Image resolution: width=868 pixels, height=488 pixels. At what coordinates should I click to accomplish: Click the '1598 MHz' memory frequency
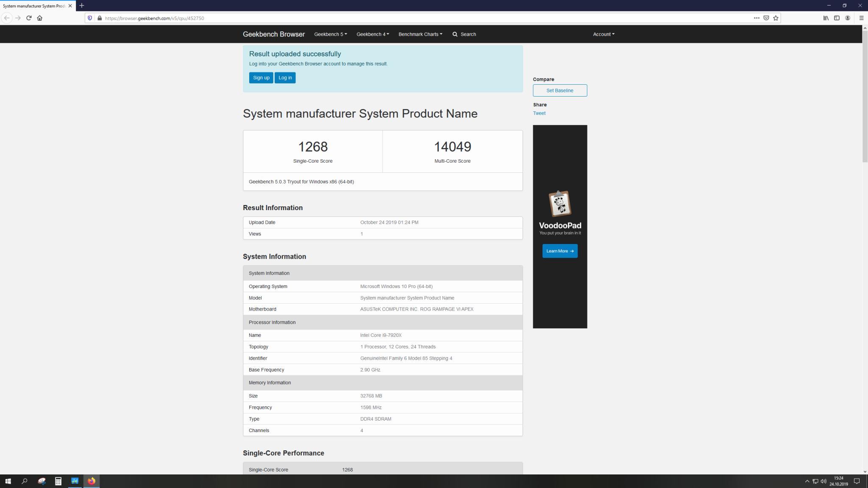371,408
